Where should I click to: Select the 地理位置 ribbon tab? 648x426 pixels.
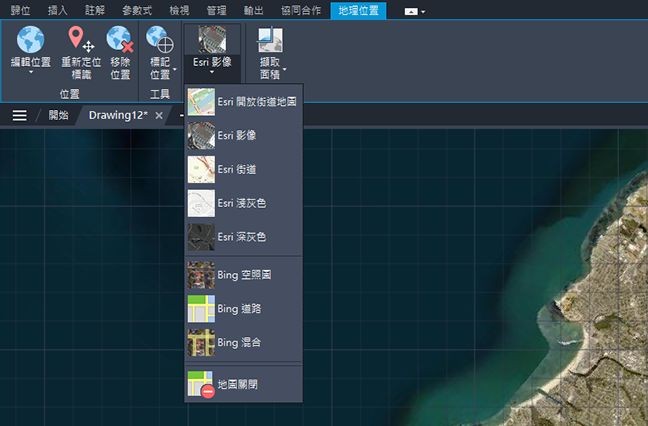pos(358,10)
